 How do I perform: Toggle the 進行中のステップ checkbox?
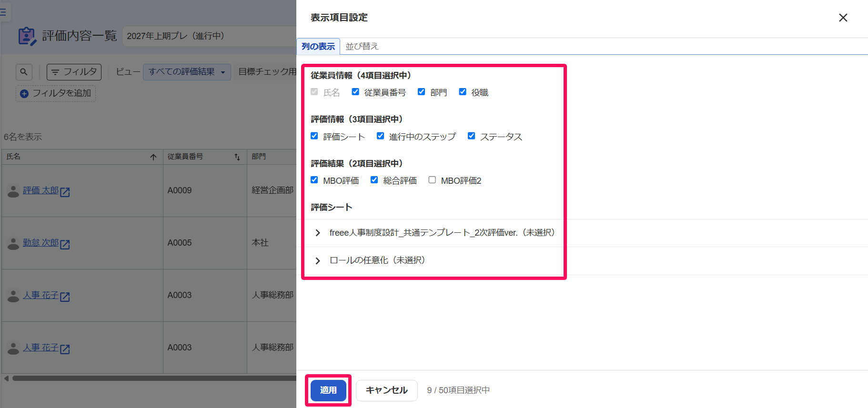point(380,136)
